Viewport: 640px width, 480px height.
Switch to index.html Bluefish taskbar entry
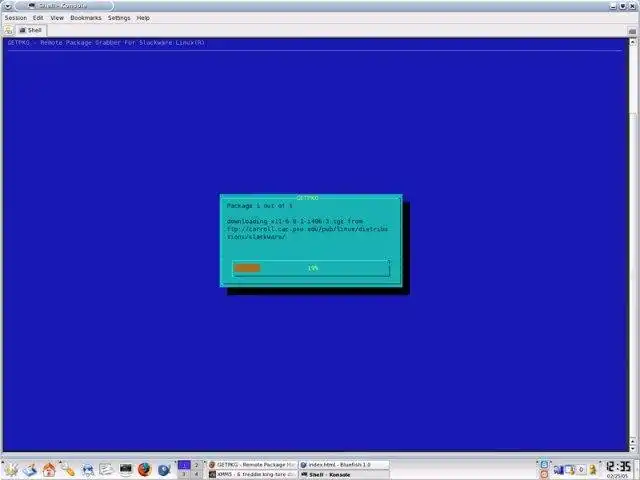344,465
